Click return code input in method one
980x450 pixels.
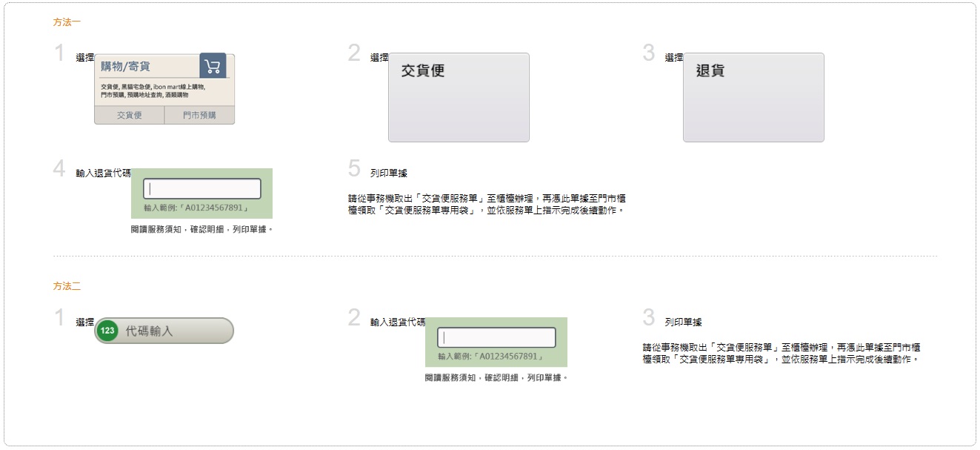[x=202, y=189]
